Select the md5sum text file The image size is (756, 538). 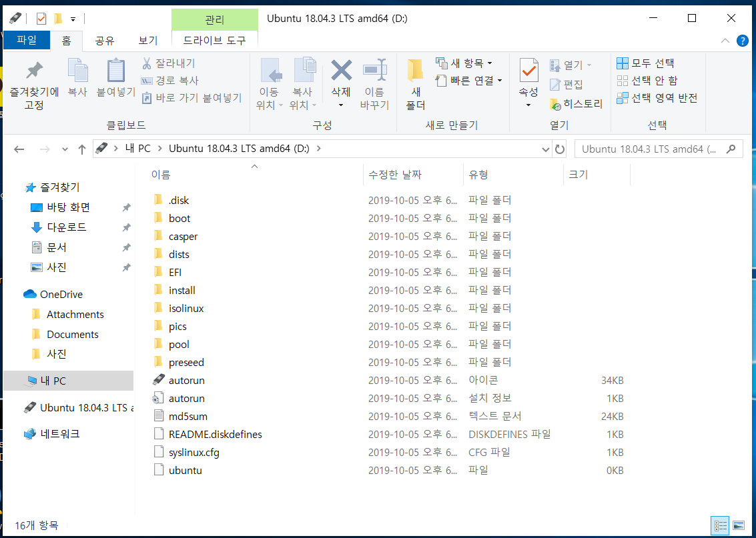188,416
